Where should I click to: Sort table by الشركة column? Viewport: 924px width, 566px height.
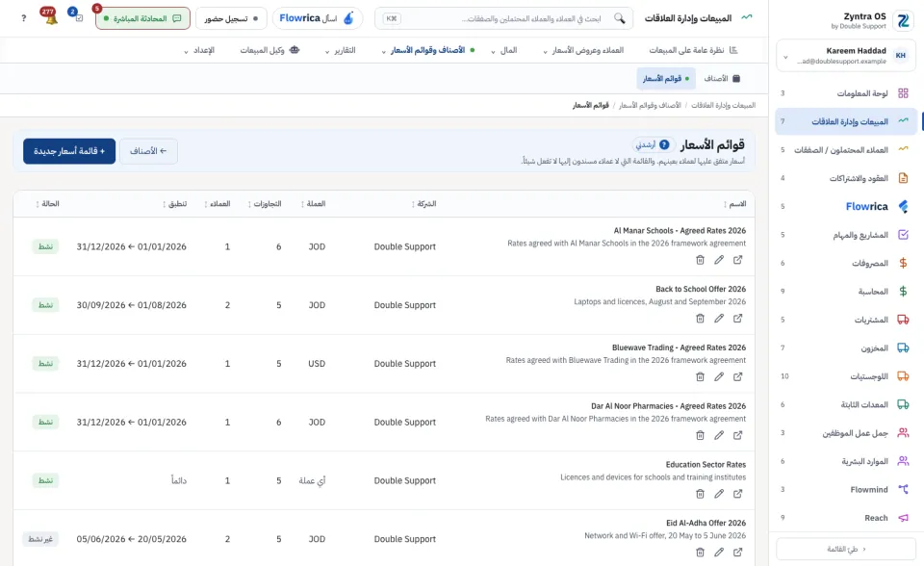423,204
